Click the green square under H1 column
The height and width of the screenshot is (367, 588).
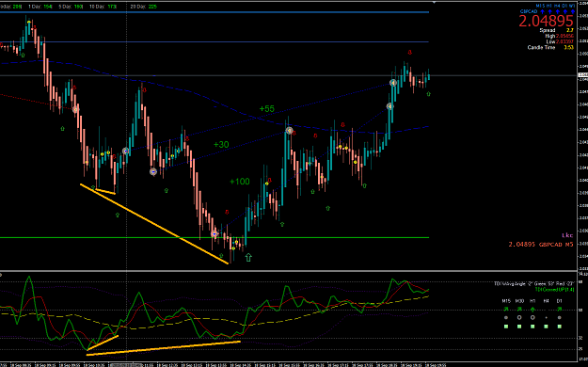[532, 327]
